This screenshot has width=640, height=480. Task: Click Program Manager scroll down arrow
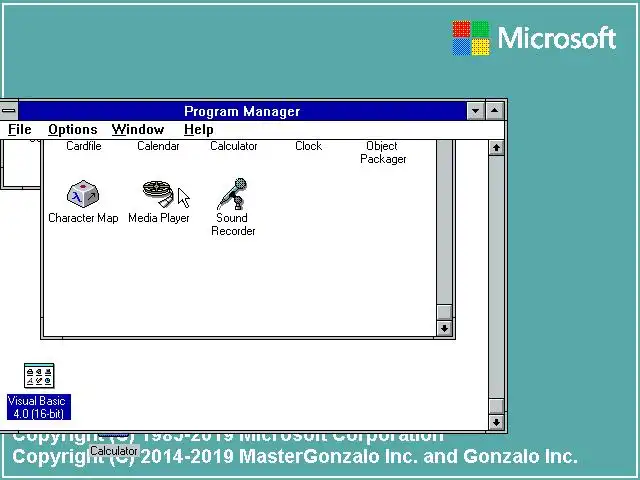(496, 422)
